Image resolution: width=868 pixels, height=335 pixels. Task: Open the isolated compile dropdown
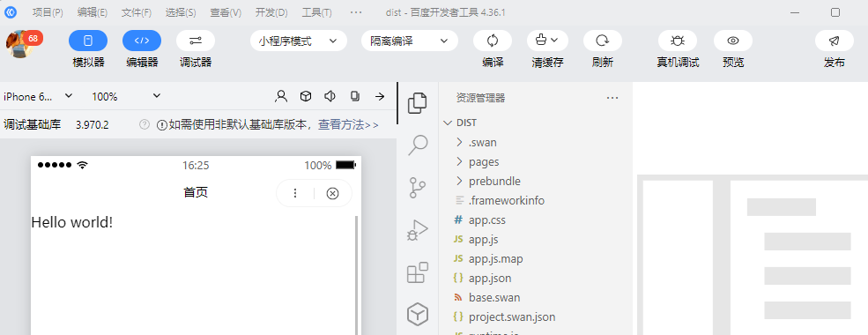pyautogui.click(x=410, y=41)
